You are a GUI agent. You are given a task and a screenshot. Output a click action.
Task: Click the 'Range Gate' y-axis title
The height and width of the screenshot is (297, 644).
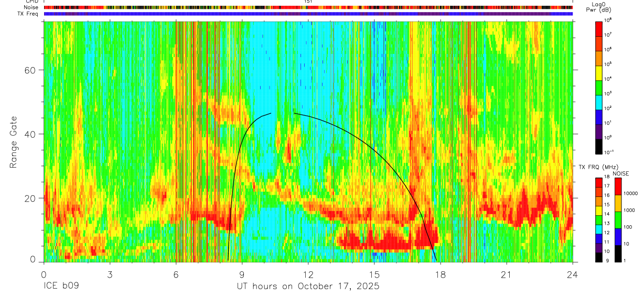(x=13, y=141)
